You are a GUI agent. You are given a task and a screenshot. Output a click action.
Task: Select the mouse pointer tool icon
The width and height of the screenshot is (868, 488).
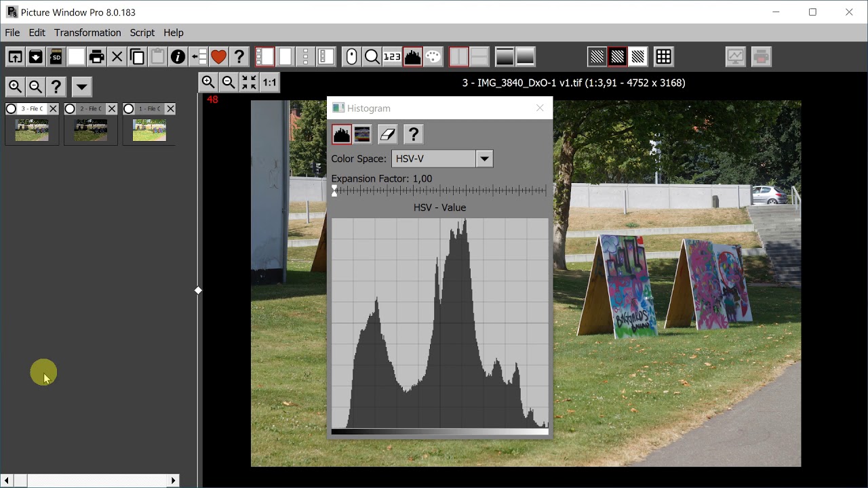(x=351, y=57)
